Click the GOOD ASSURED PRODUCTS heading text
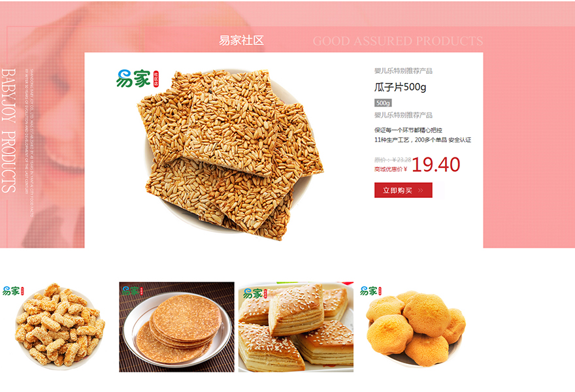Viewport: 575px width, 392px height. pyautogui.click(x=398, y=41)
